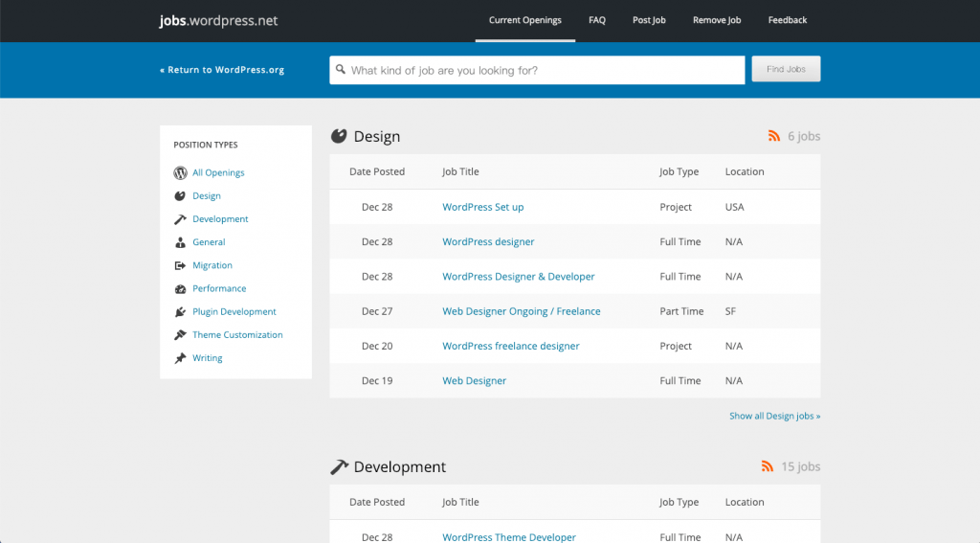The width and height of the screenshot is (980, 543).
Task: Click the Find Jobs button
Action: pyautogui.click(x=786, y=69)
